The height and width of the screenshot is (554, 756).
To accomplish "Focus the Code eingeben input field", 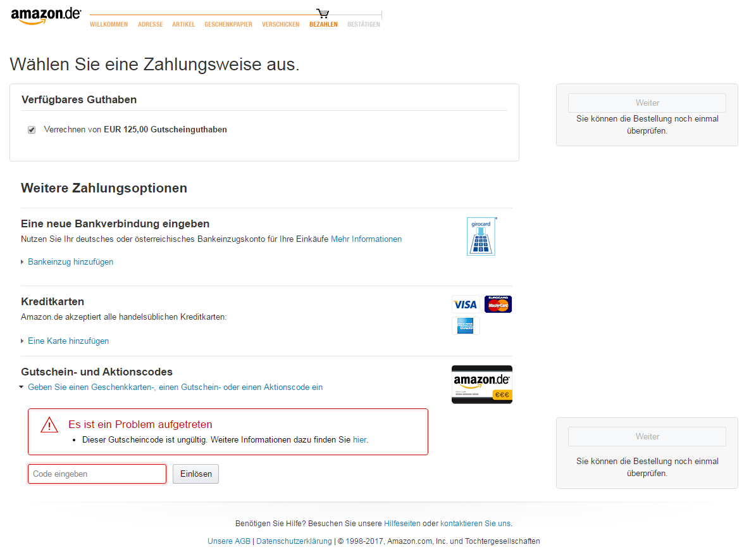I will [x=97, y=474].
